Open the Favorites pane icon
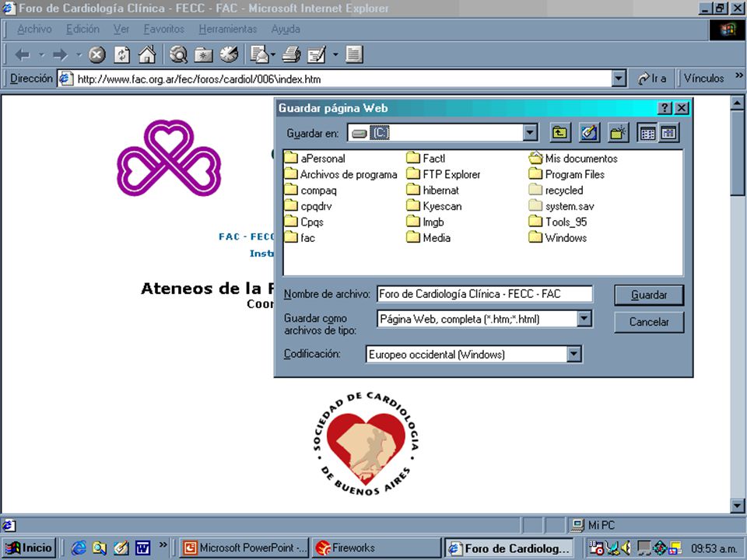 tap(203, 54)
